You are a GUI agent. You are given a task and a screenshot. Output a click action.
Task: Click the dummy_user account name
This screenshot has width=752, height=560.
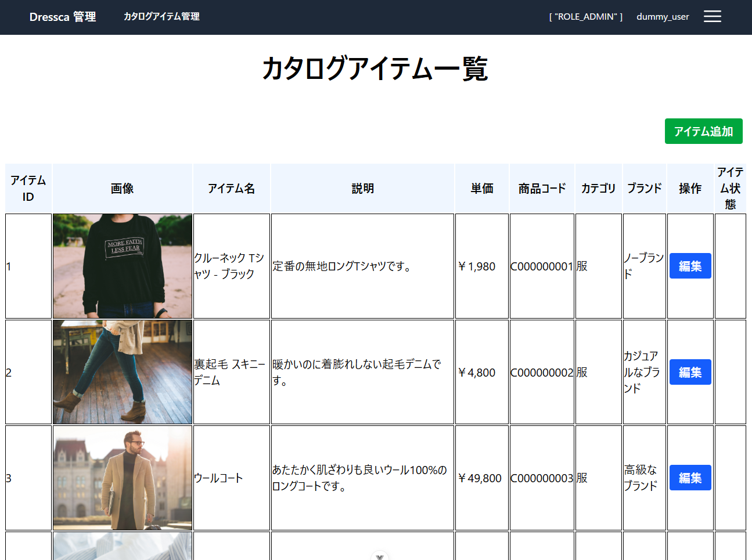pos(662,17)
